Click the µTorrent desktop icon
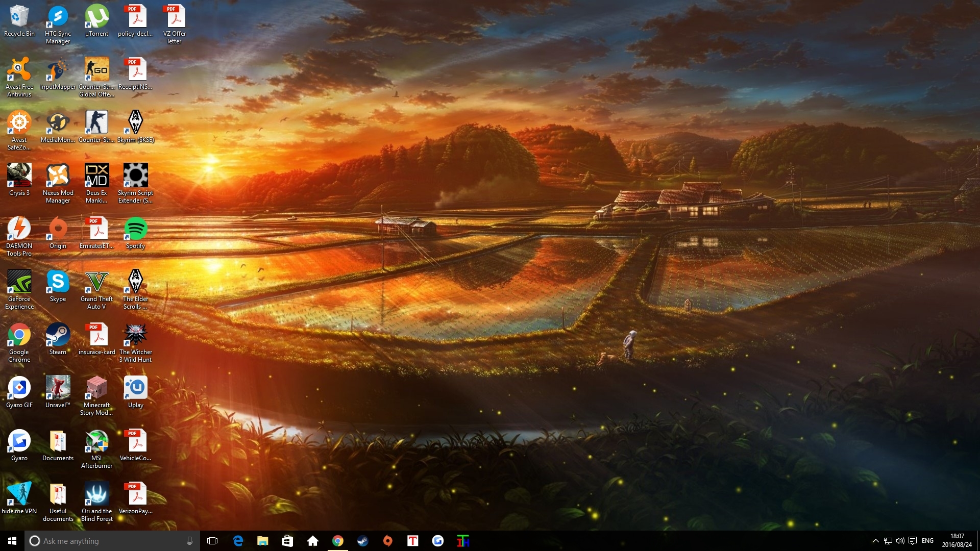 coord(96,17)
